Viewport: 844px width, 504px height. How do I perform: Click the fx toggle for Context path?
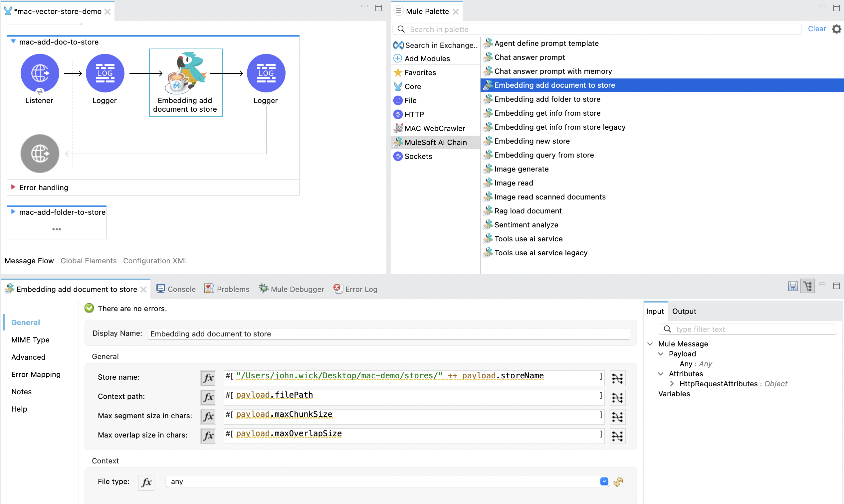(x=208, y=396)
